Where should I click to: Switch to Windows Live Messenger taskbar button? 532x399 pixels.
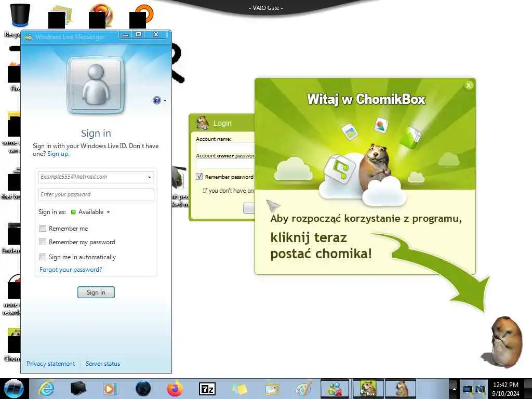pos(335,389)
